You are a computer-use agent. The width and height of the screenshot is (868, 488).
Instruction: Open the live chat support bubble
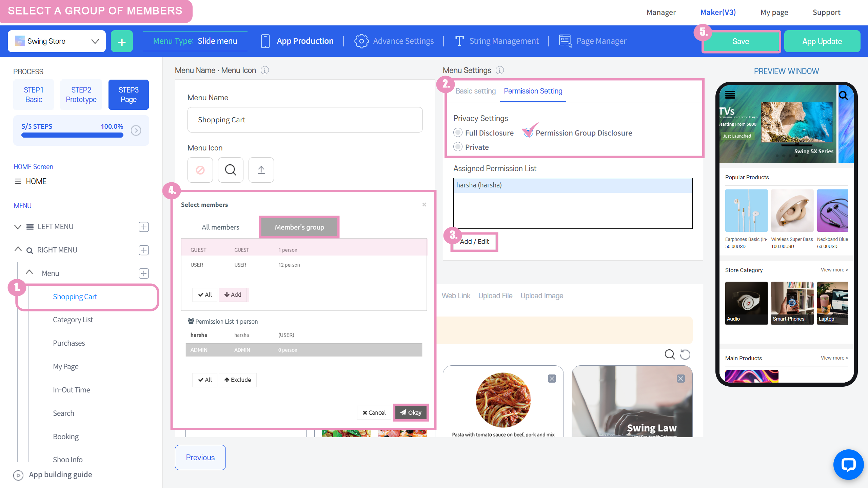(848, 465)
